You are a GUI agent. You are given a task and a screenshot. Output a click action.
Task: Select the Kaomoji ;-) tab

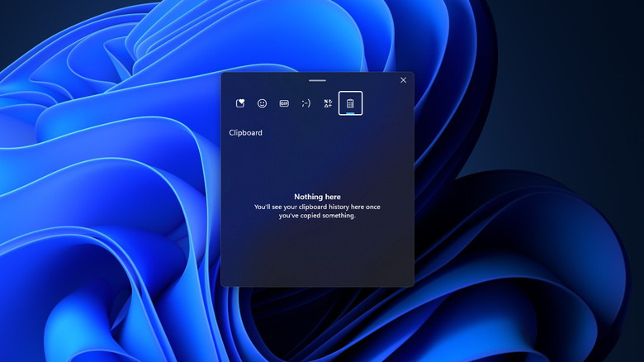(x=306, y=103)
